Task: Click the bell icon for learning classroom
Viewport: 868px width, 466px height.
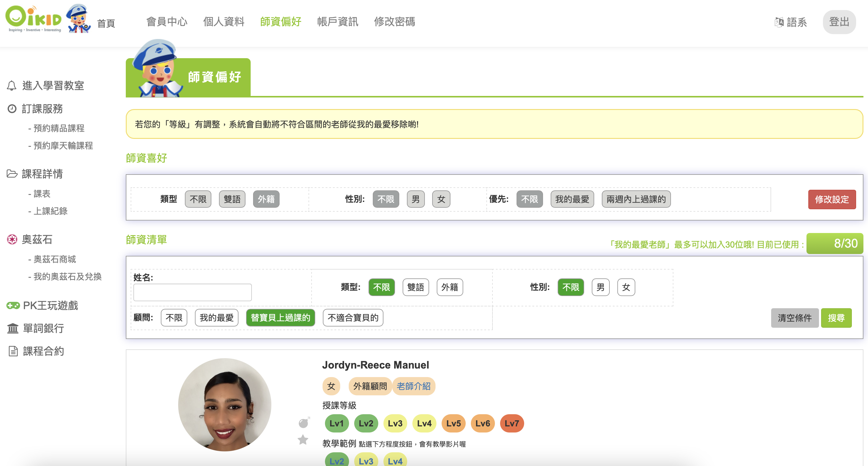Action: 12,86
